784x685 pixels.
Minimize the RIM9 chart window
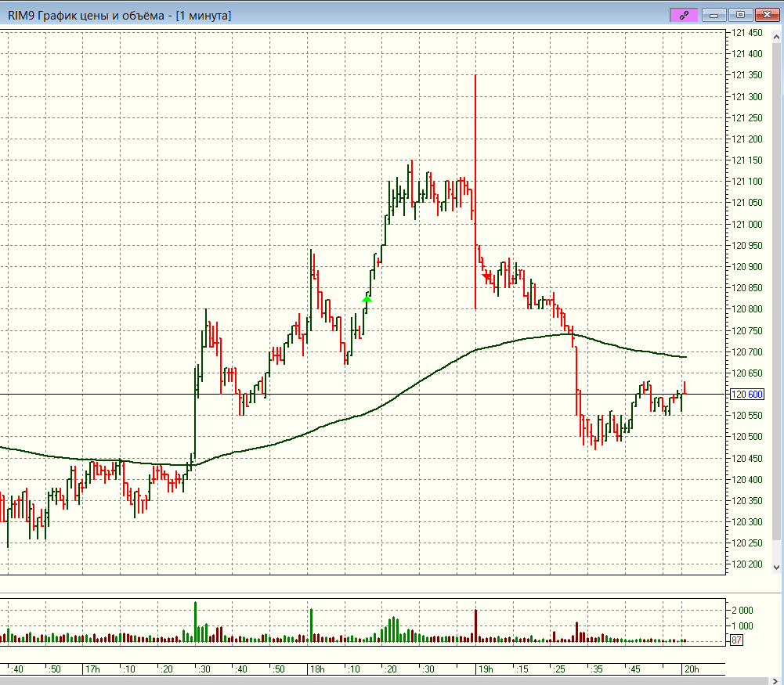[x=714, y=14]
